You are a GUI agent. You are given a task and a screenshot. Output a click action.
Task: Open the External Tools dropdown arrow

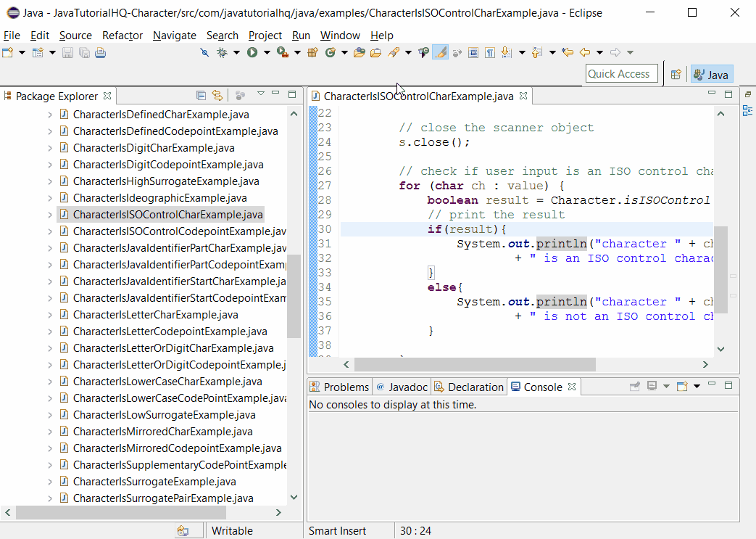tap(297, 53)
